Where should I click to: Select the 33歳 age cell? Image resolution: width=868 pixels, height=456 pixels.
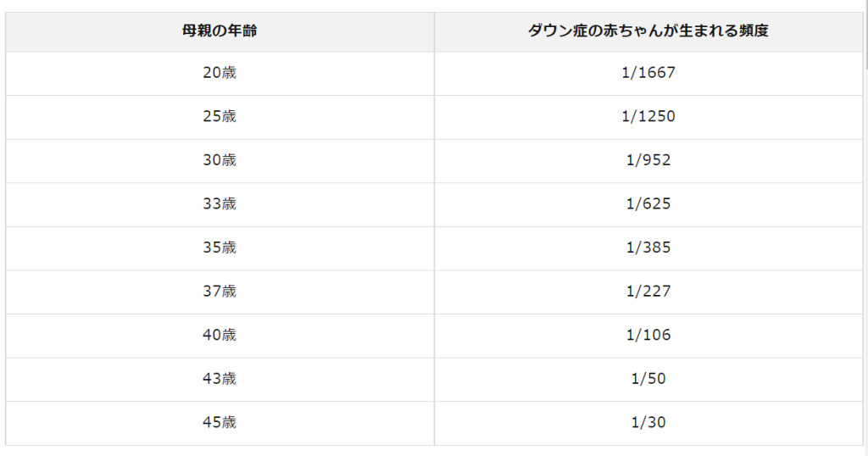(220, 204)
